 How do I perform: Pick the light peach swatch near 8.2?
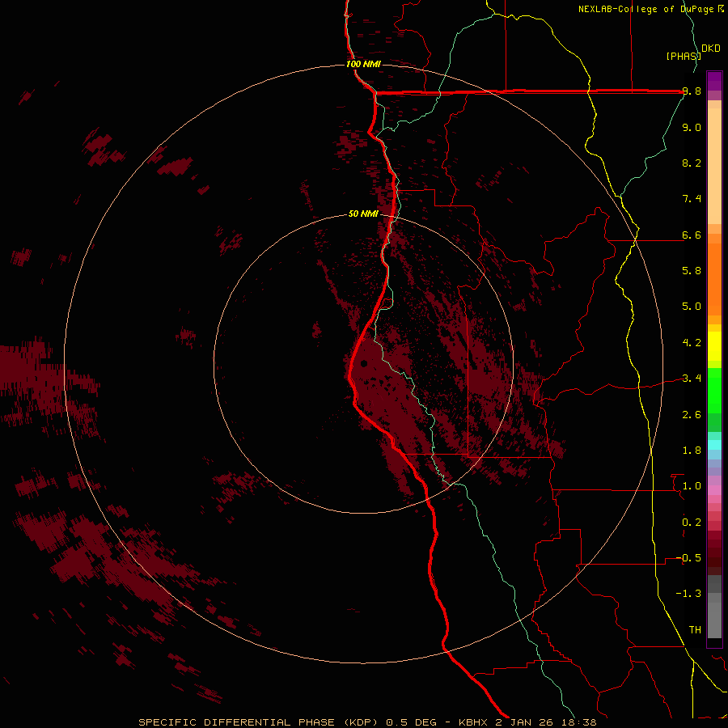tap(714, 166)
